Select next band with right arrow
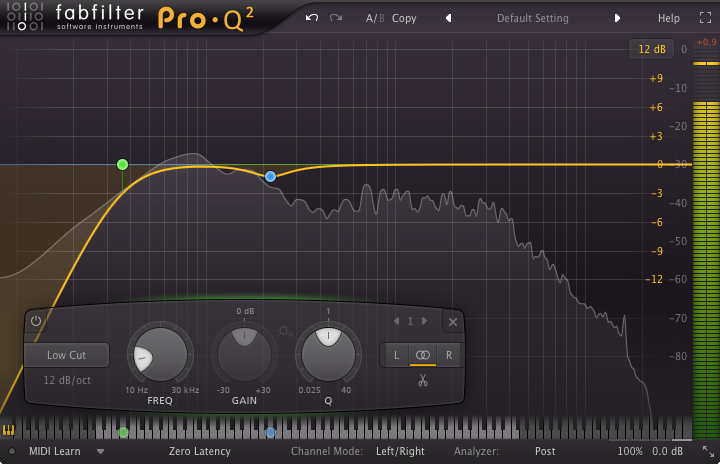The height and width of the screenshot is (464, 720). click(425, 321)
